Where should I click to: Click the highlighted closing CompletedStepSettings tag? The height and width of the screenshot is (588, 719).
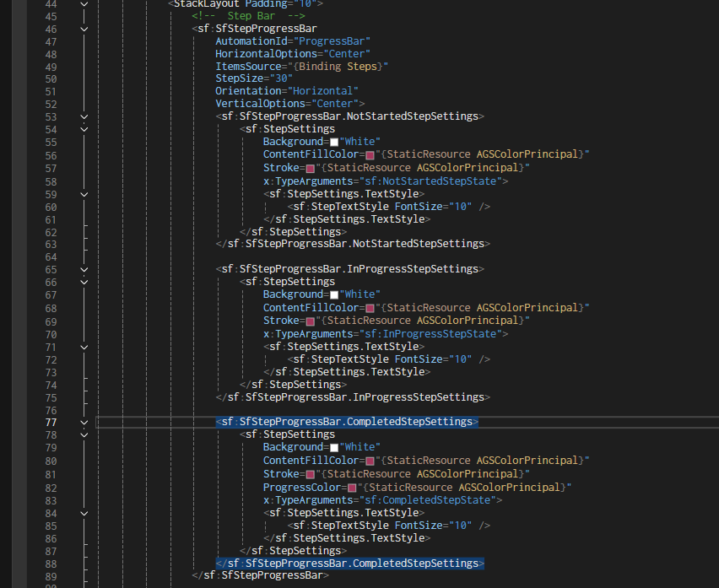pyautogui.click(x=349, y=564)
